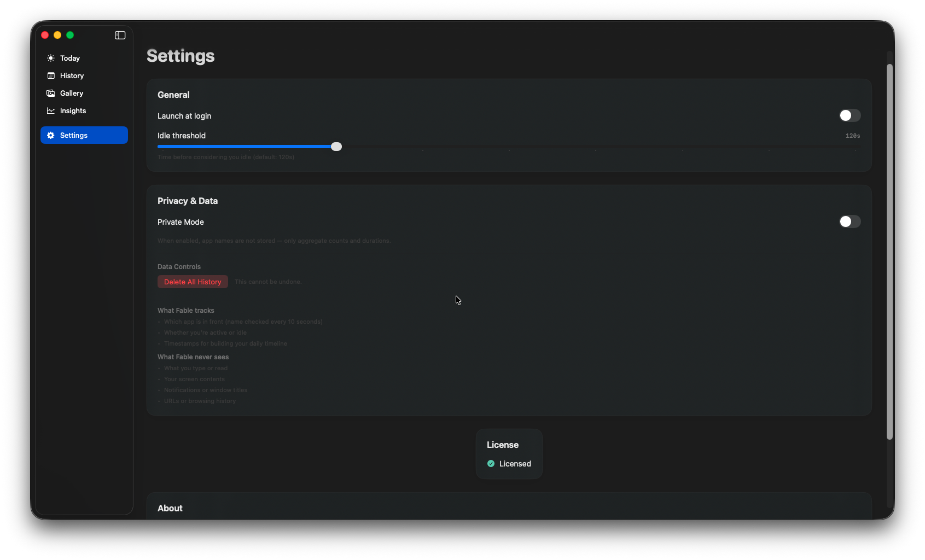
Task: Select the Today sun icon
Action: [50, 58]
